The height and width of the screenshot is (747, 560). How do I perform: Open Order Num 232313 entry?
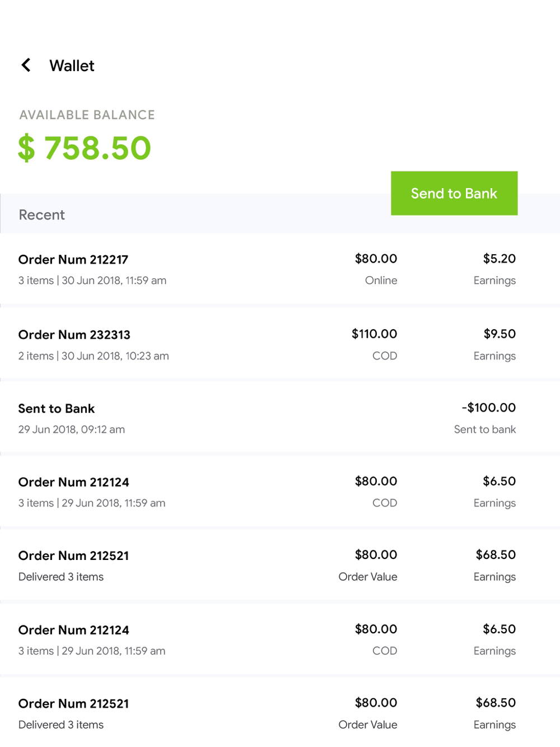pyautogui.click(x=74, y=335)
